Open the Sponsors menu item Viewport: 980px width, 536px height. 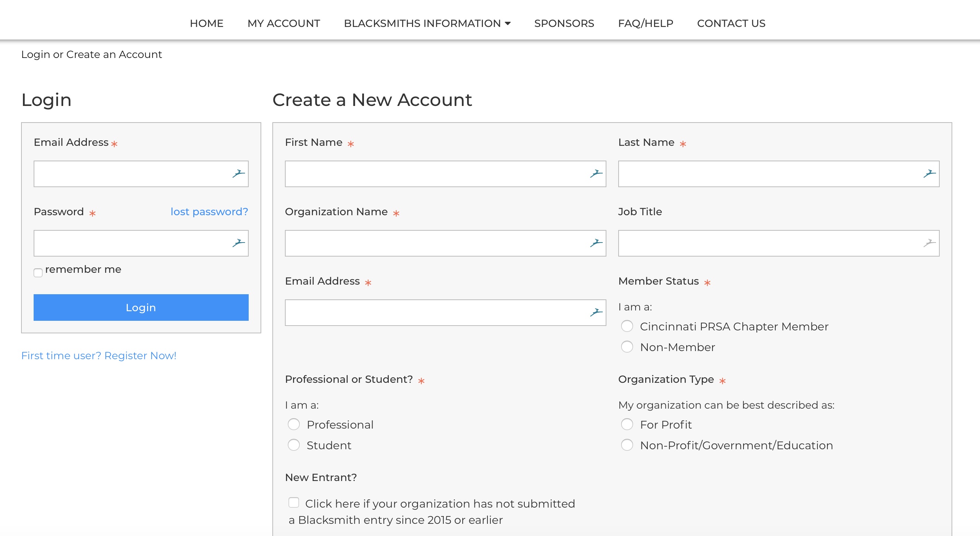click(564, 24)
